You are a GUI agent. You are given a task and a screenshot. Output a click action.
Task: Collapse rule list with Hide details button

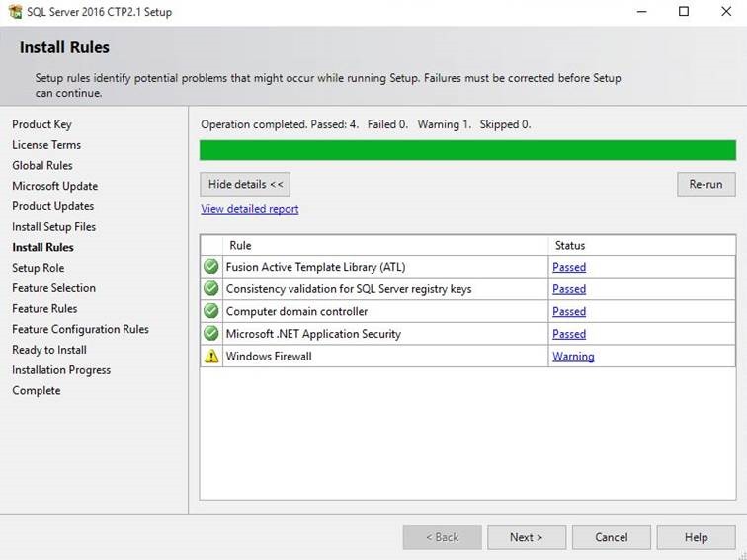coord(245,185)
